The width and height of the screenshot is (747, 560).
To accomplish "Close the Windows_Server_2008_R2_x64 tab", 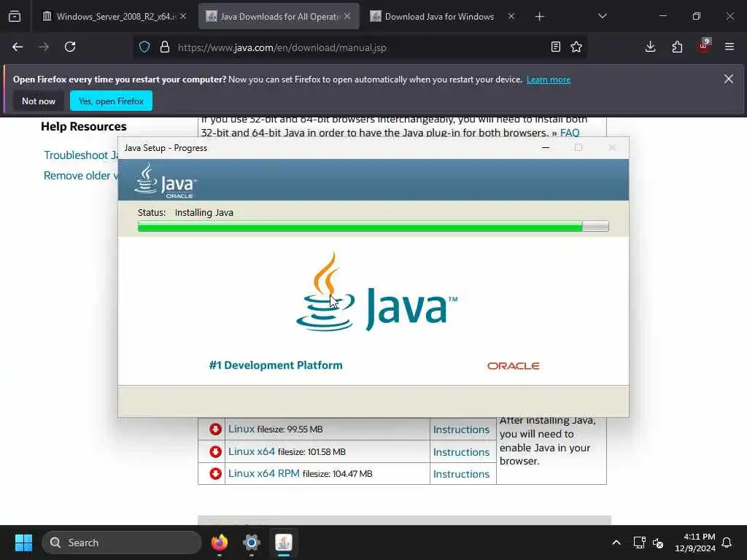I will point(183,16).
